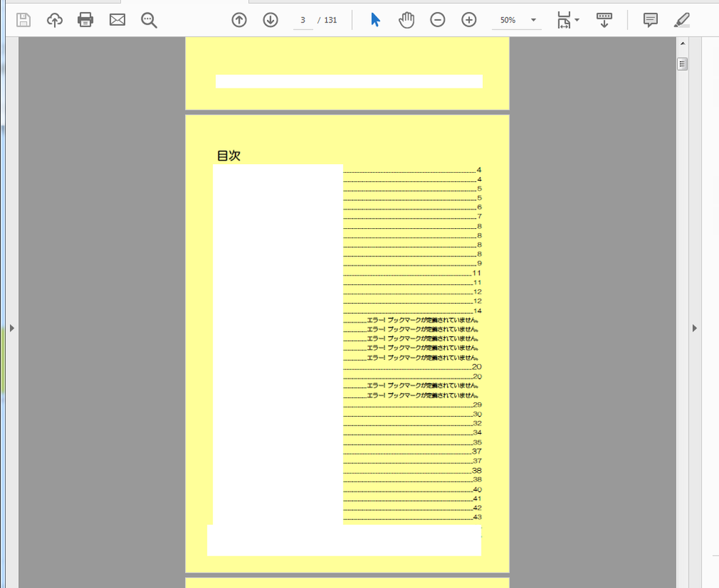Go to previous page with up arrow
Viewport: 719px width, 588px height.
[x=239, y=20]
